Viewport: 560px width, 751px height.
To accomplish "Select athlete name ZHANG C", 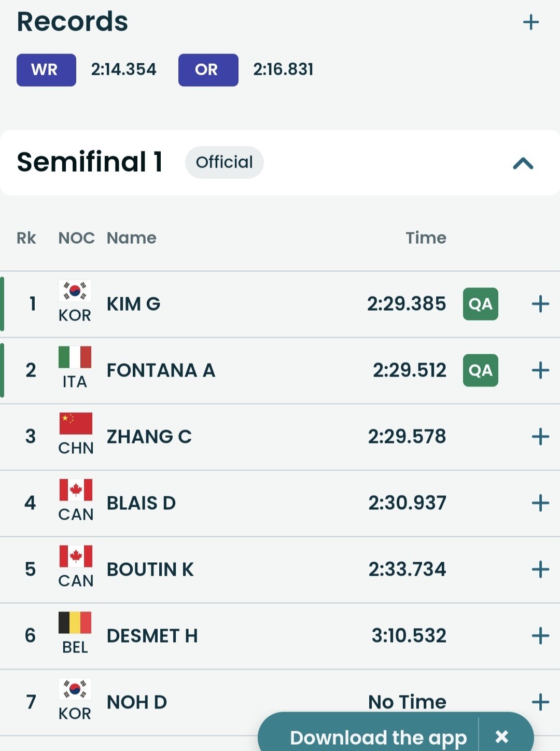I will [149, 437].
